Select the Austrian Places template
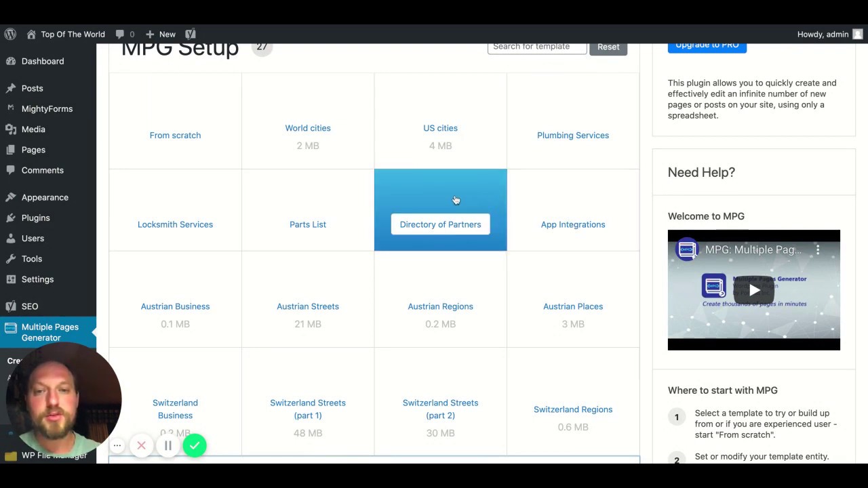This screenshot has height=488, width=868. click(573, 306)
